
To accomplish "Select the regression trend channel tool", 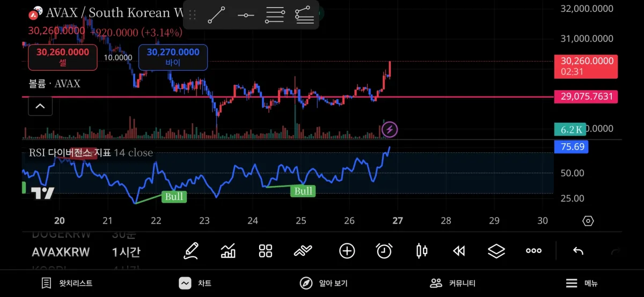I will tap(304, 15).
